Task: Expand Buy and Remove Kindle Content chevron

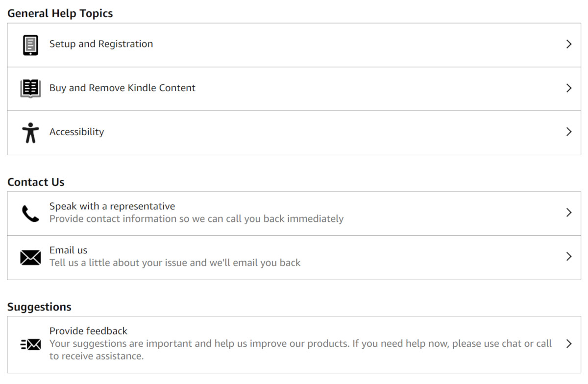Action: point(569,88)
